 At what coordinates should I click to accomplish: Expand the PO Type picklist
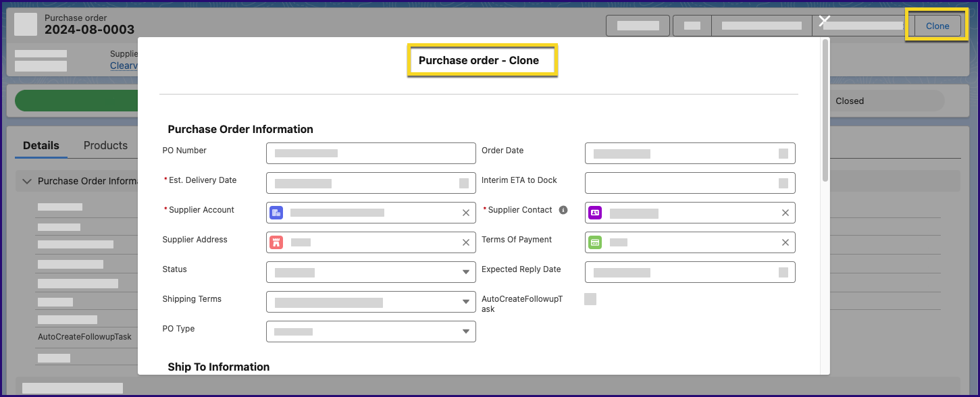click(x=371, y=332)
